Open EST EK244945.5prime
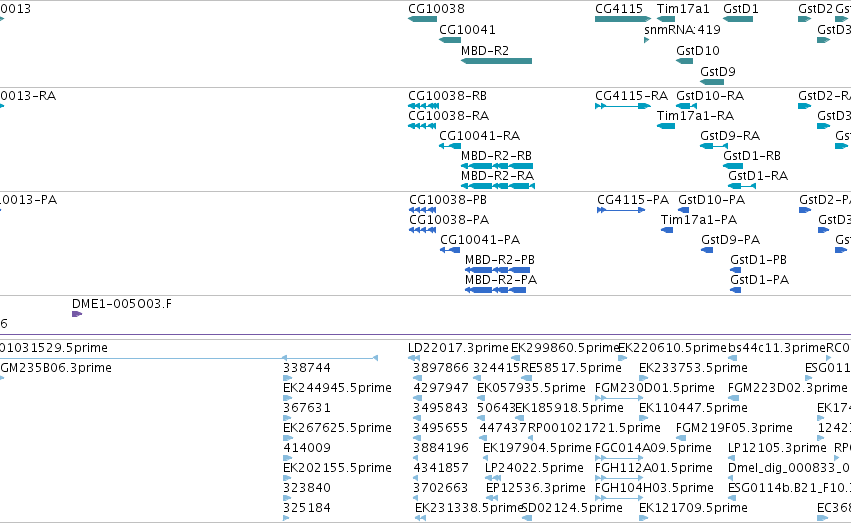Viewport: 851px width, 523px height. coord(337,388)
